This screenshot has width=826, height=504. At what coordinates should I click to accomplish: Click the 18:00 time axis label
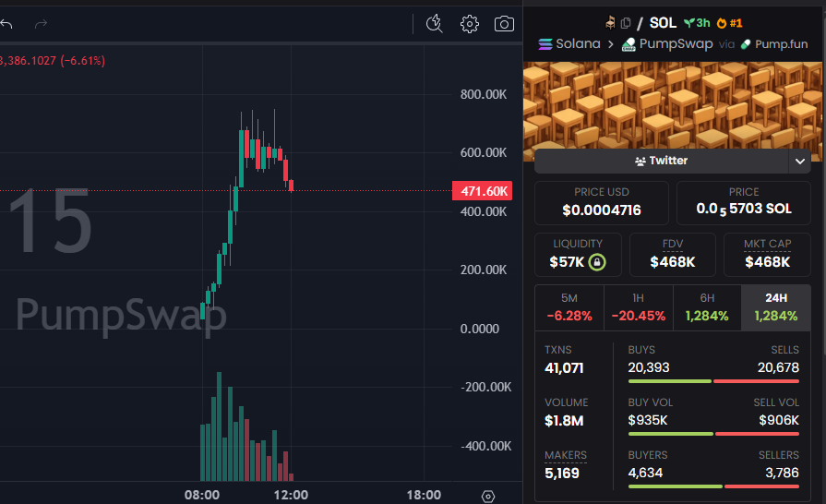point(424,495)
